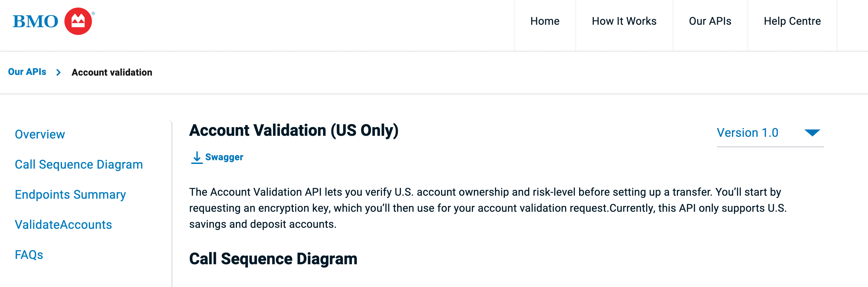Click the breadcrumb chevron separator arrow
The width and height of the screenshot is (868, 287).
pyautogui.click(x=59, y=72)
